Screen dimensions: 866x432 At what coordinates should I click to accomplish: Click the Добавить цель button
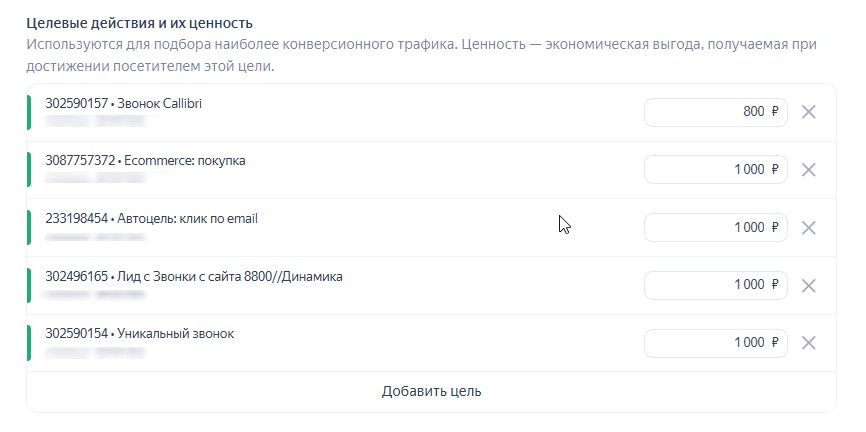[431, 391]
